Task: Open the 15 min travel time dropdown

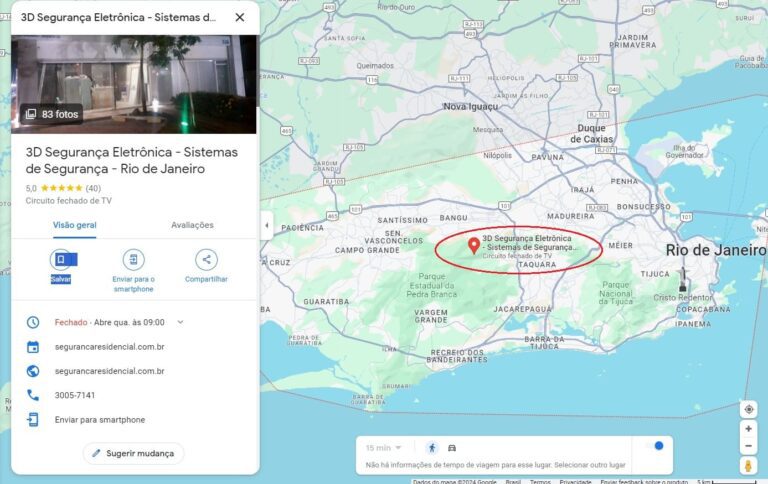Action: tap(384, 448)
